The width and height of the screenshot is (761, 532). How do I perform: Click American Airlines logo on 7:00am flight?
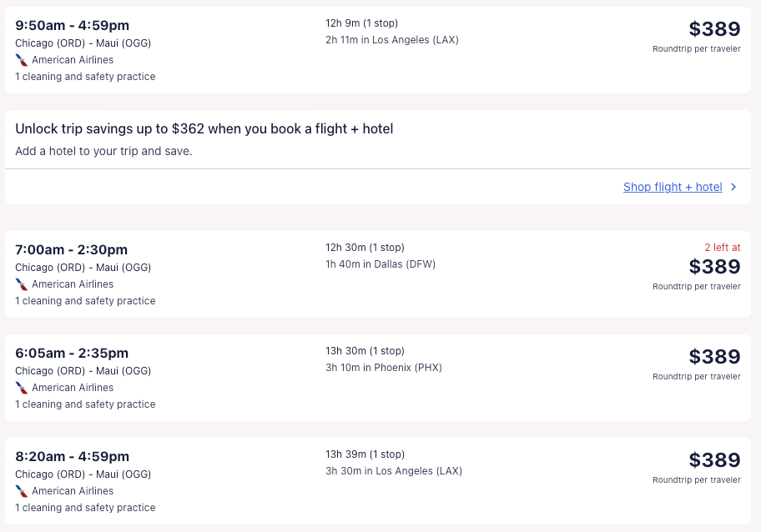click(x=22, y=284)
